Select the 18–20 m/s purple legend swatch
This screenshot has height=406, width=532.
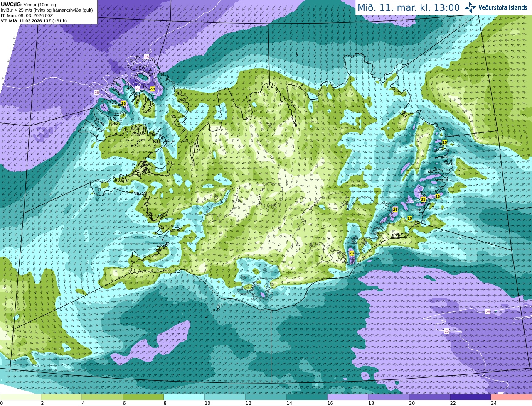point(389,397)
